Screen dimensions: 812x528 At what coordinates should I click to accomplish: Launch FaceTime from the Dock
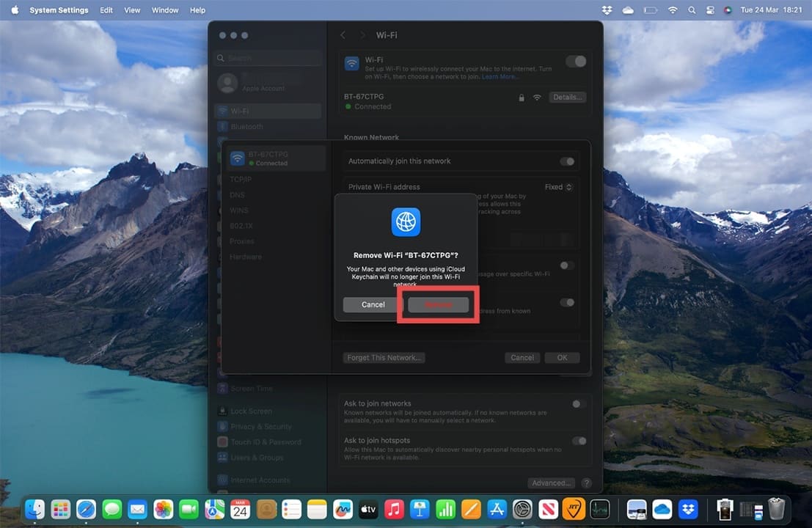[x=189, y=510]
